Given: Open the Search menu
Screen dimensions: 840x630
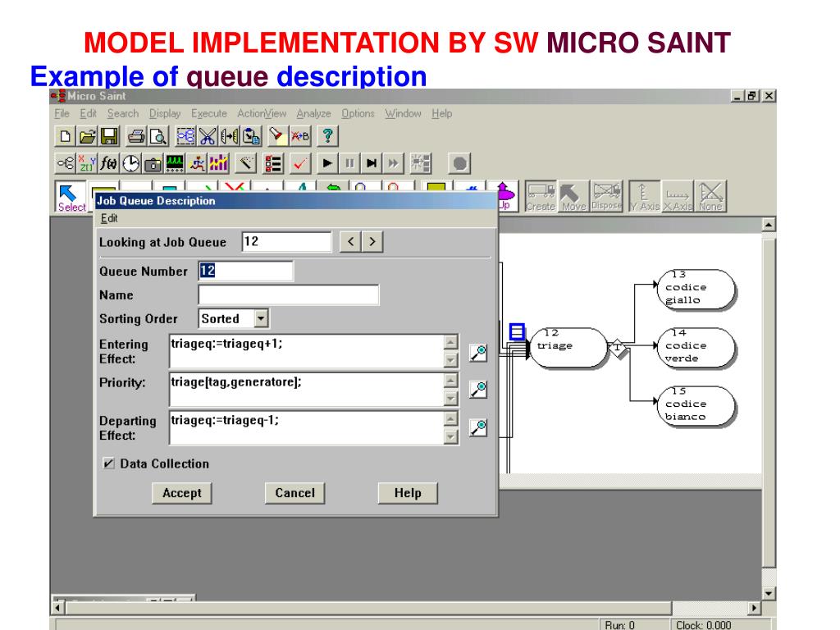Looking at the screenshot, I should (x=123, y=113).
